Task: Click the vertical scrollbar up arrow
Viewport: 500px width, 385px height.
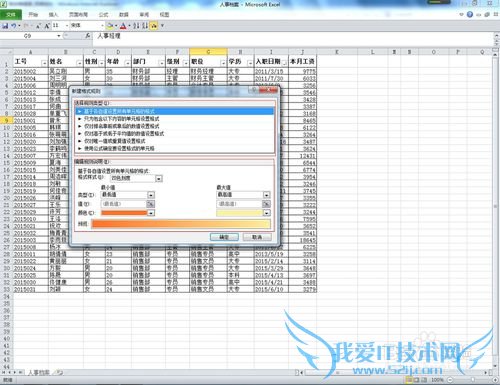Action: tap(496, 54)
